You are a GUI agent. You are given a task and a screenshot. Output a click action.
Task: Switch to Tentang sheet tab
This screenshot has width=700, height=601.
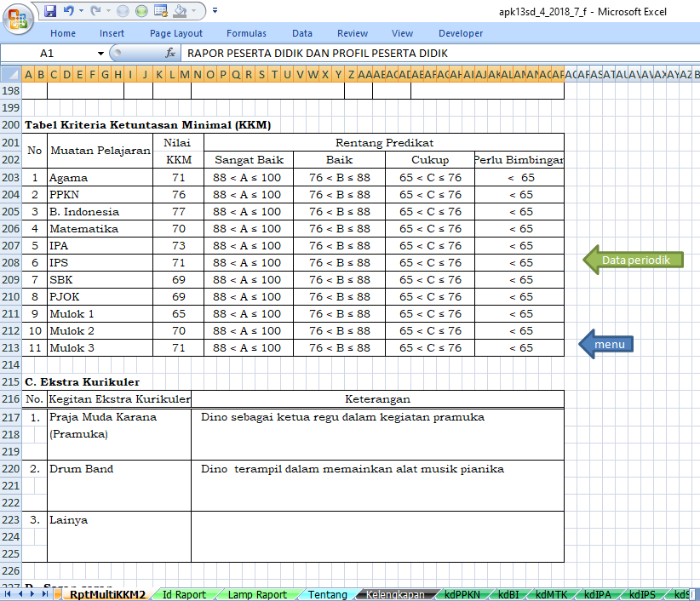click(328, 595)
